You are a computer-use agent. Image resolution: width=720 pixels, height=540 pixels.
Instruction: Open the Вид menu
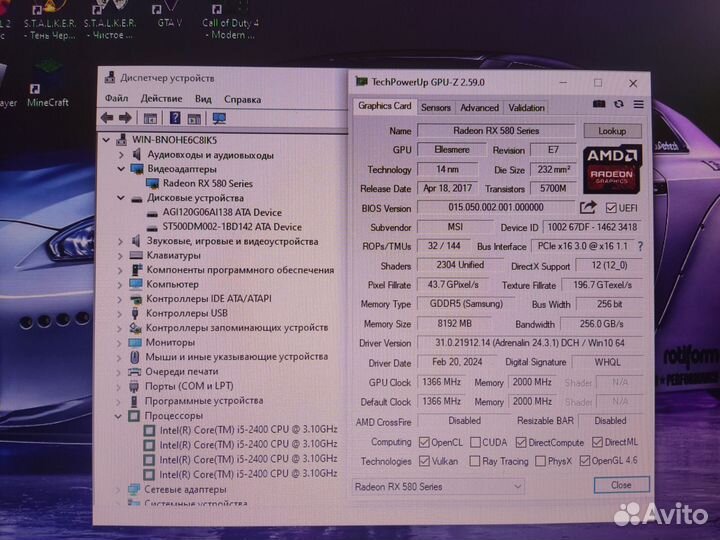tap(203, 99)
